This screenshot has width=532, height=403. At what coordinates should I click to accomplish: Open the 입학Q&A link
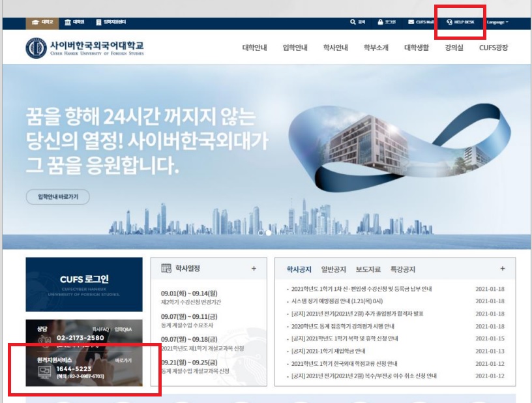123,329
